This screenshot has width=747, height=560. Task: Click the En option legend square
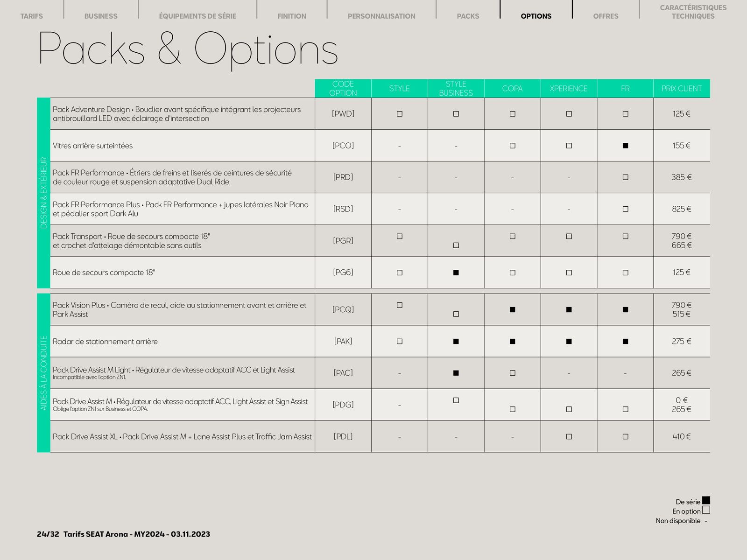[x=706, y=510]
